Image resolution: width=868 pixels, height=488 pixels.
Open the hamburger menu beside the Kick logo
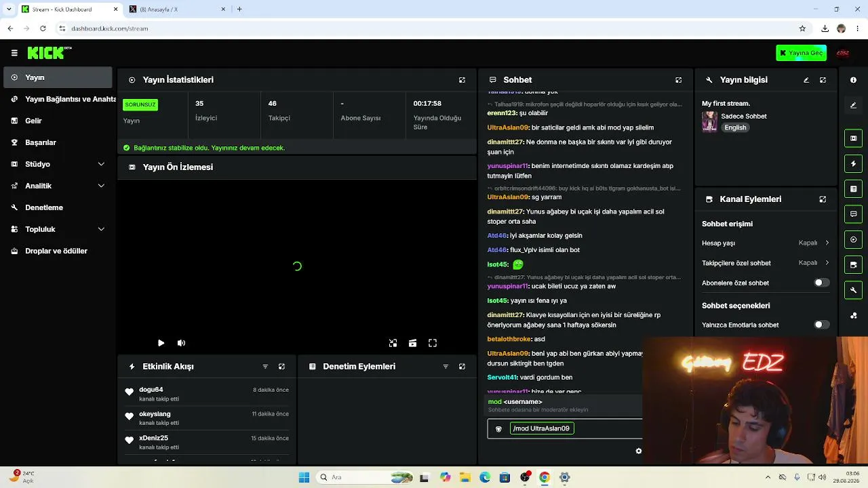[14, 53]
